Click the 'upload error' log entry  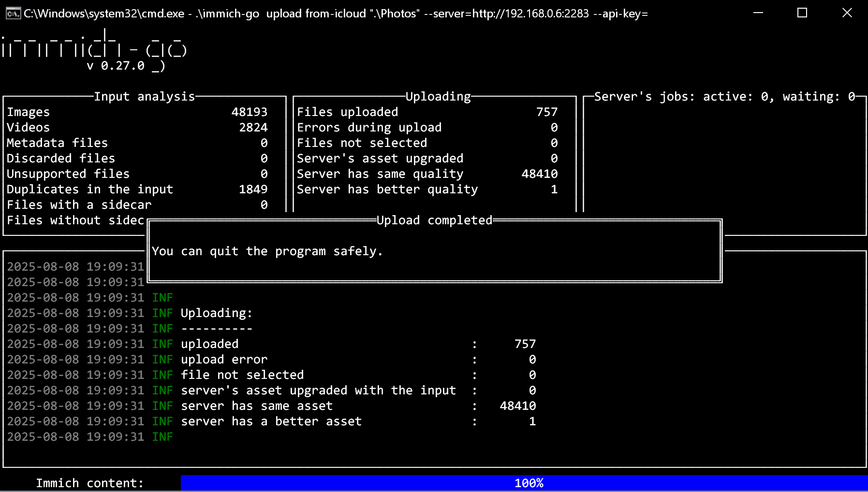click(x=224, y=360)
